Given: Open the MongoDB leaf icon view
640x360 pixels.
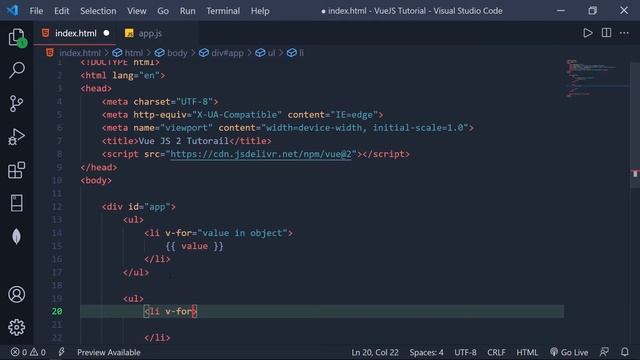Looking at the screenshot, I should 17,236.
